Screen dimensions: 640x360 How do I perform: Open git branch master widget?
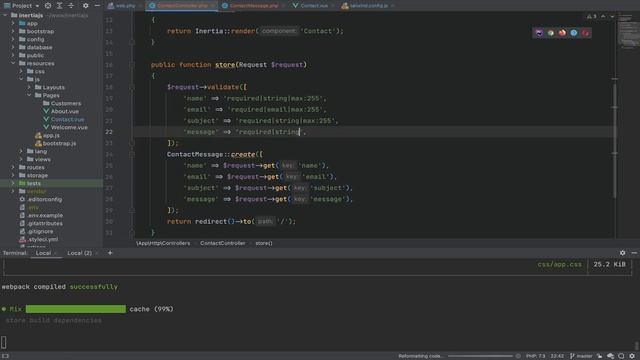pyautogui.click(x=581, y=356)
